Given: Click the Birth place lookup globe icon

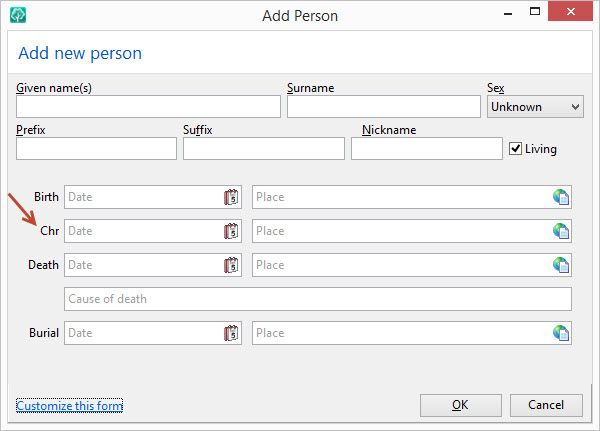Looking at the screenshot, I should click(561, 198).
